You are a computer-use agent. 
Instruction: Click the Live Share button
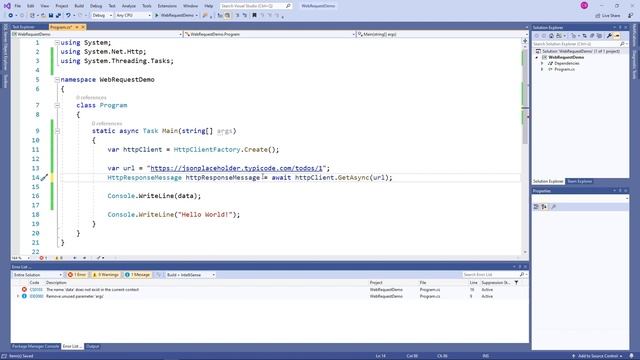pos(608,16)
